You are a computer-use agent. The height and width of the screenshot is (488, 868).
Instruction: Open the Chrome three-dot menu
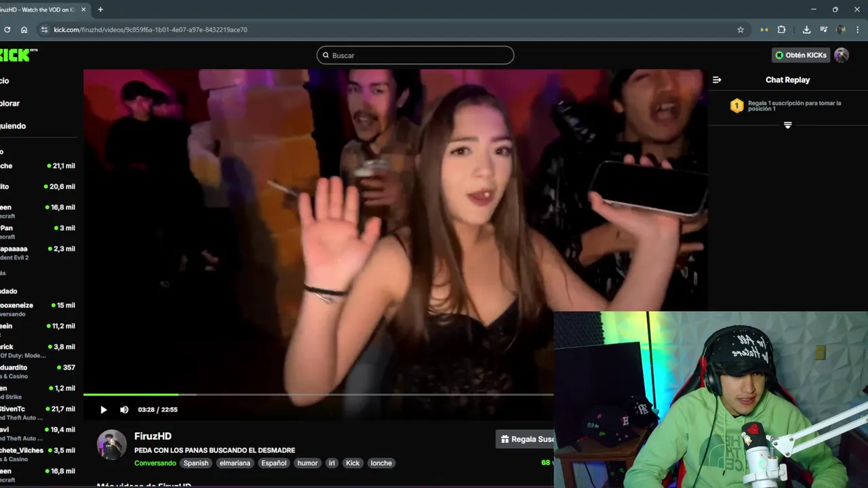[858, 30]
